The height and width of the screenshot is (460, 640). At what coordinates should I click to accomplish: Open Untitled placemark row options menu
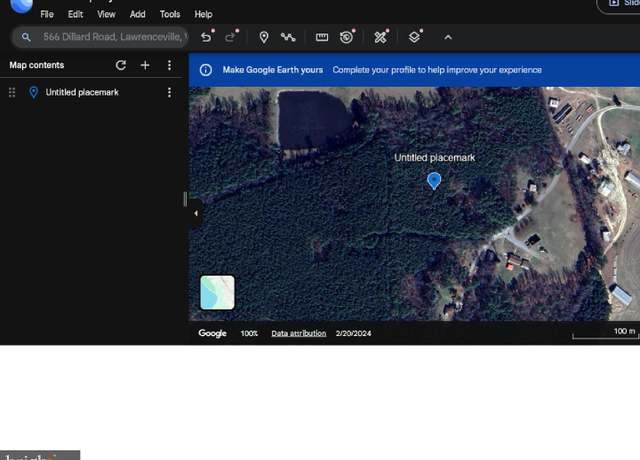click(169, 92)
